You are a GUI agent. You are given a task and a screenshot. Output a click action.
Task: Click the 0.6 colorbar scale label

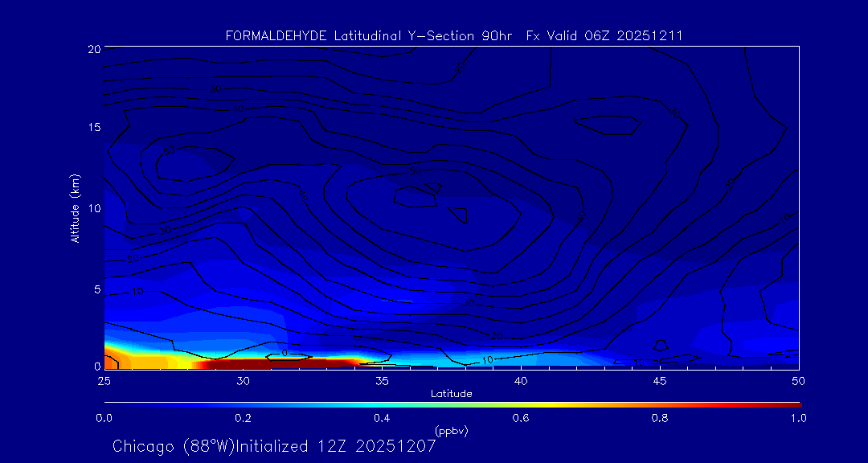click(x=521, y=418)
